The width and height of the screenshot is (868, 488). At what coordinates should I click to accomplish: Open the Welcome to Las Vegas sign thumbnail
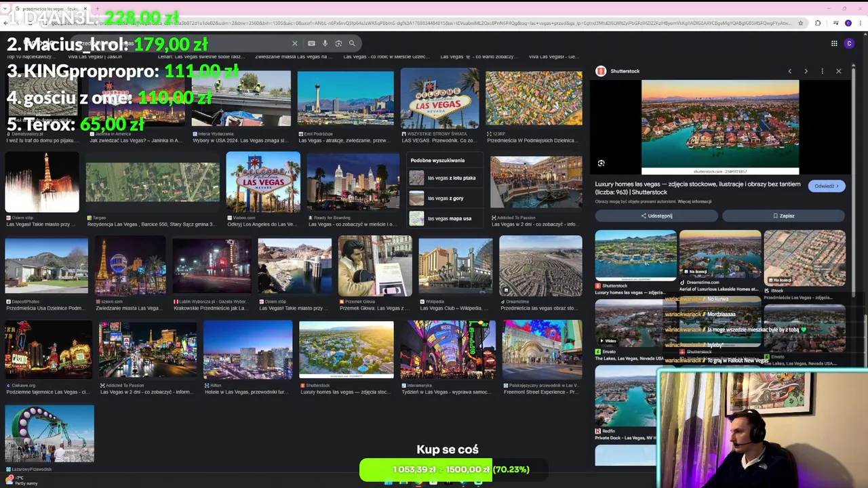pyautogui.click(x=439, y=98)
